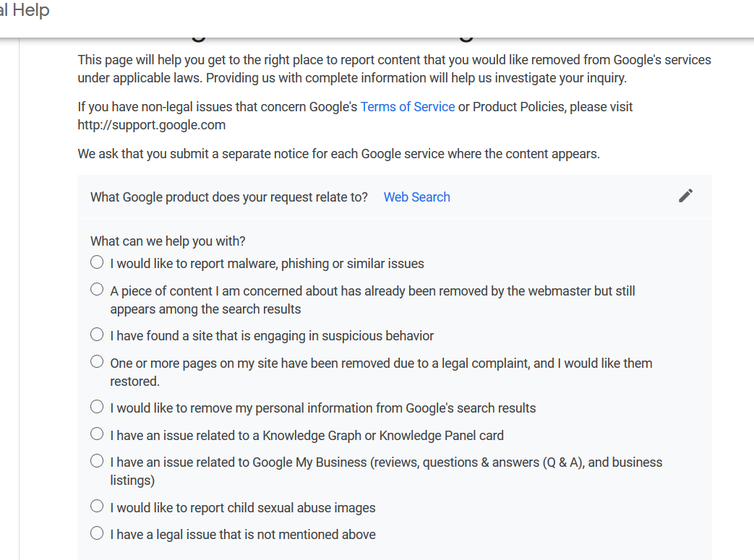Click the pencil edit icon beside Web Search
The height and width of the screenshot is (560, 754).
(685, 196)
